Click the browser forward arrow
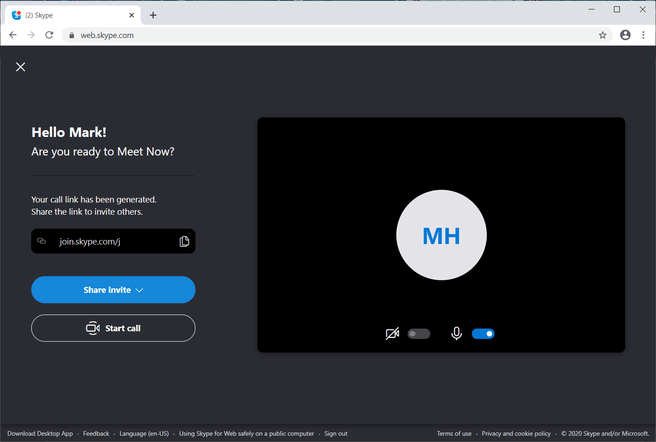 point(31,35)
